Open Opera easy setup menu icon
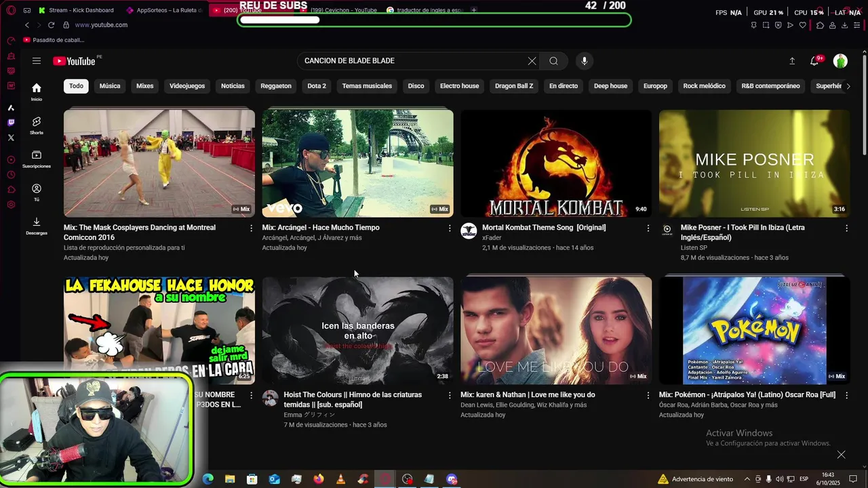The width and height of the screenshot is (868, 488). [x=857, y=25]
